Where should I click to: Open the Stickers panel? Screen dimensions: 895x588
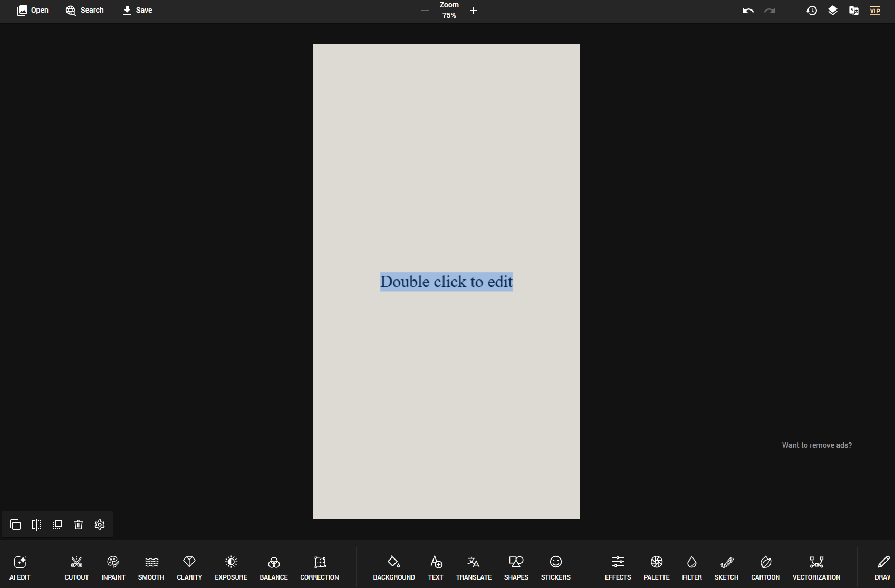(x=556, y=567)
